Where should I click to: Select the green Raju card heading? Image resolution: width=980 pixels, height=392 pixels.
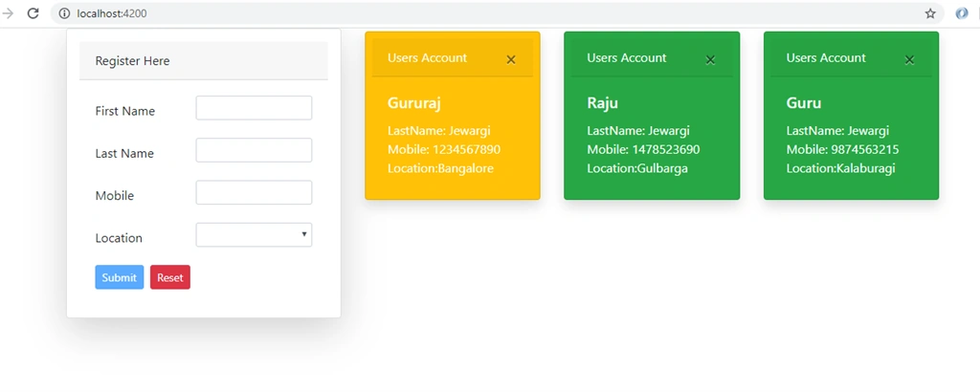(603, 103)
